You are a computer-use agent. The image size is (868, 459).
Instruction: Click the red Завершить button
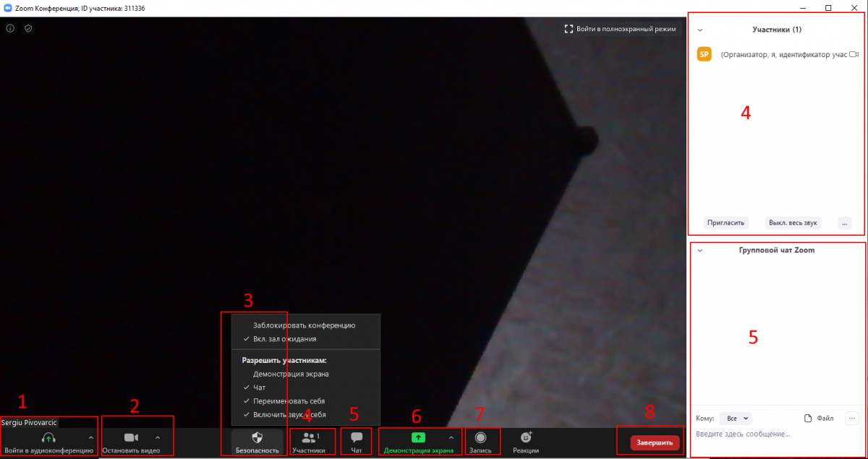(x=655, y=442)
